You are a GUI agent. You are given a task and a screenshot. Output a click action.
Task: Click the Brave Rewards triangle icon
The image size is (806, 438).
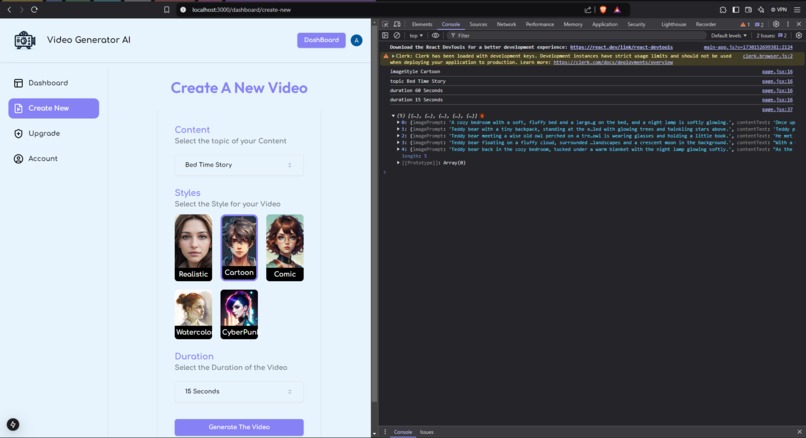(617, 9)
